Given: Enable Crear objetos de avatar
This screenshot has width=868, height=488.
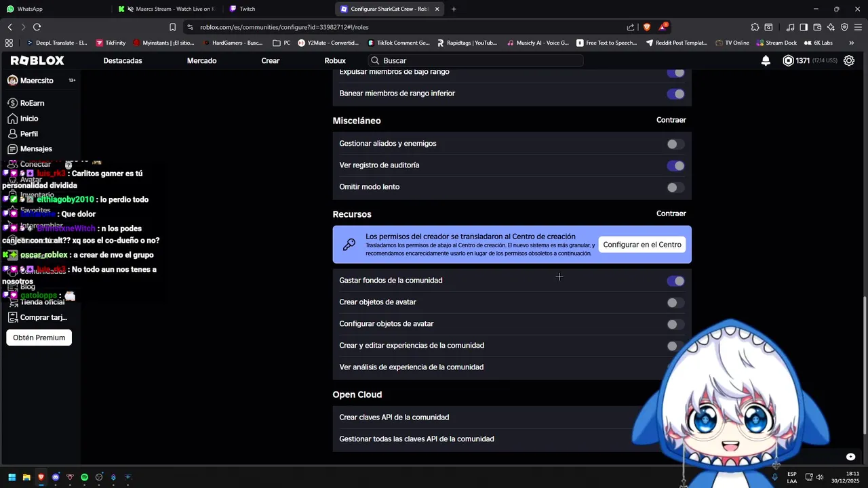Looking at the screenshot, I should pyautogui.click(x=675, y=302).
